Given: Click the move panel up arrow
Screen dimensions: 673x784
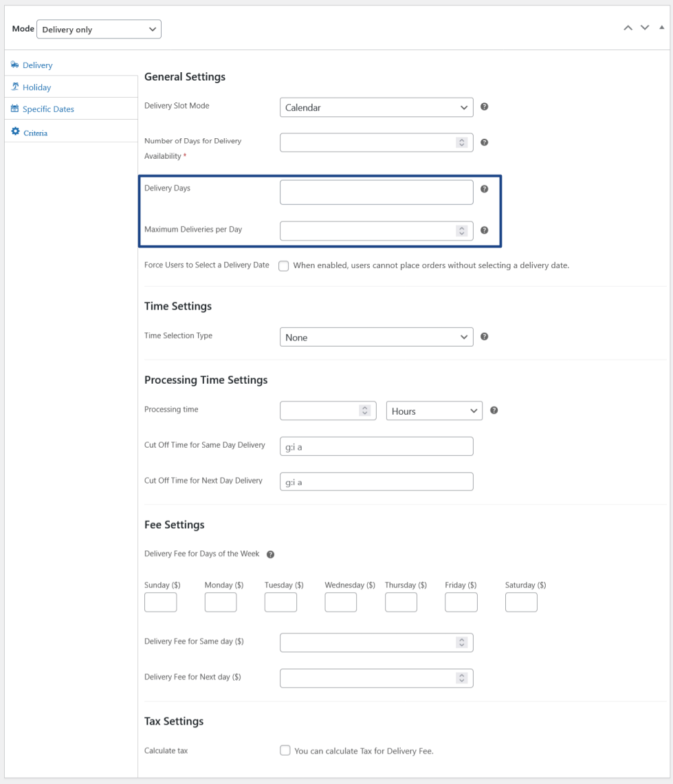Looking at the screenshot, I should click(x=628, y=28).
